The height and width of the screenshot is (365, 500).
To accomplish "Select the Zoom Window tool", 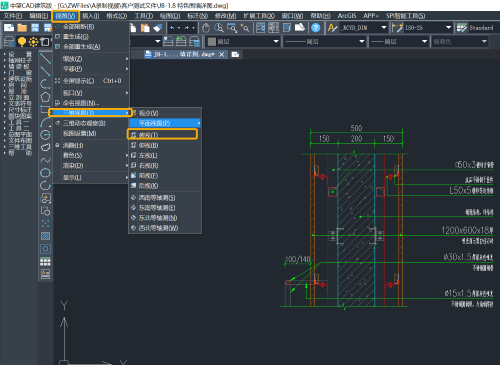I will [232, 28].
